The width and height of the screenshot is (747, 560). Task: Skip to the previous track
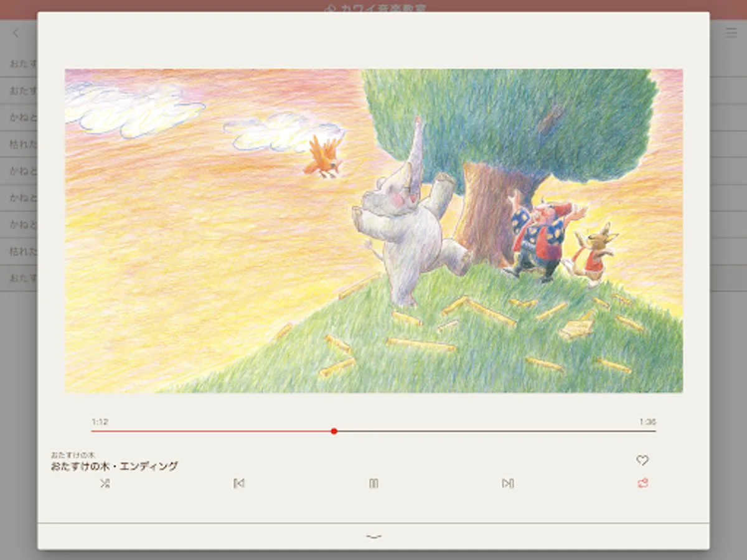(x=238, y=483)
